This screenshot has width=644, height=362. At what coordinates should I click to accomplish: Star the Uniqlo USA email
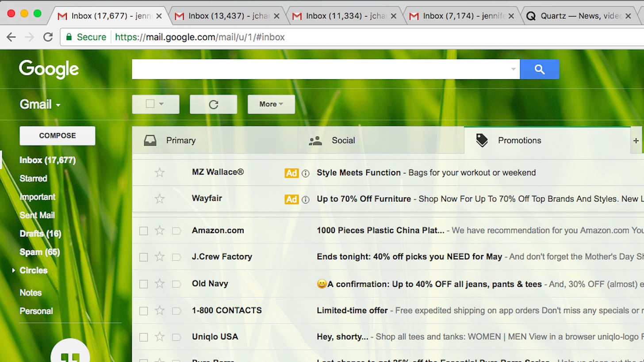(x=160, y=337)
